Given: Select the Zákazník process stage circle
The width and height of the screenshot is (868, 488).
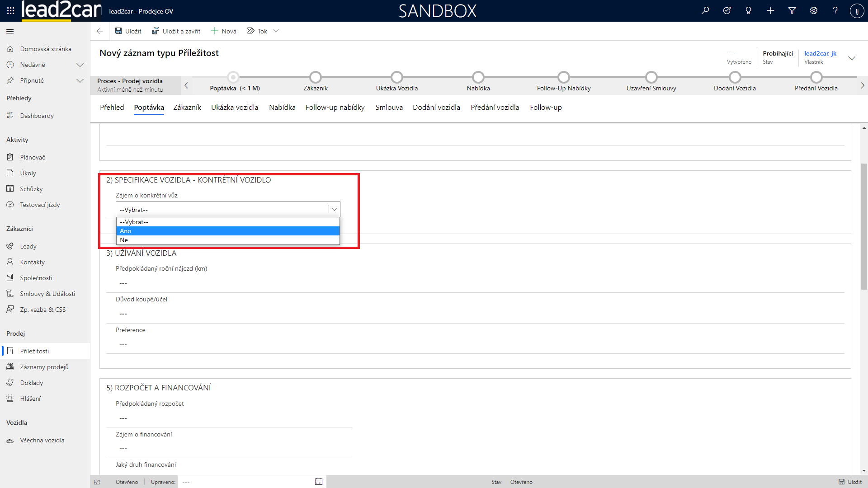Looking at the screenshot, I should pyautogui.click(x=316, y=77).
